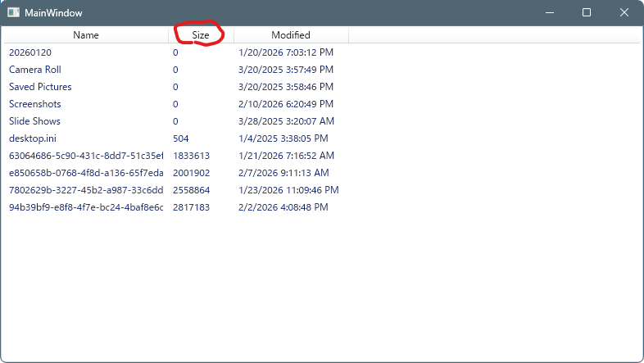Select the desktop.ini file row

click(33, 138)
